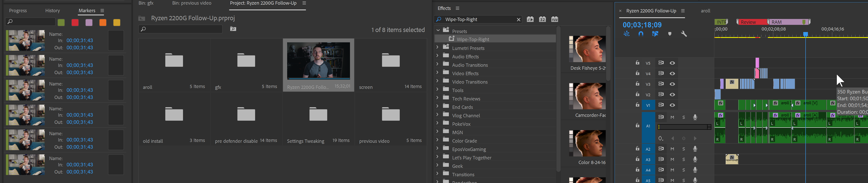Hide V3 track output eye
This screenshot has height=183, width=868.
[x=672, y=84]
